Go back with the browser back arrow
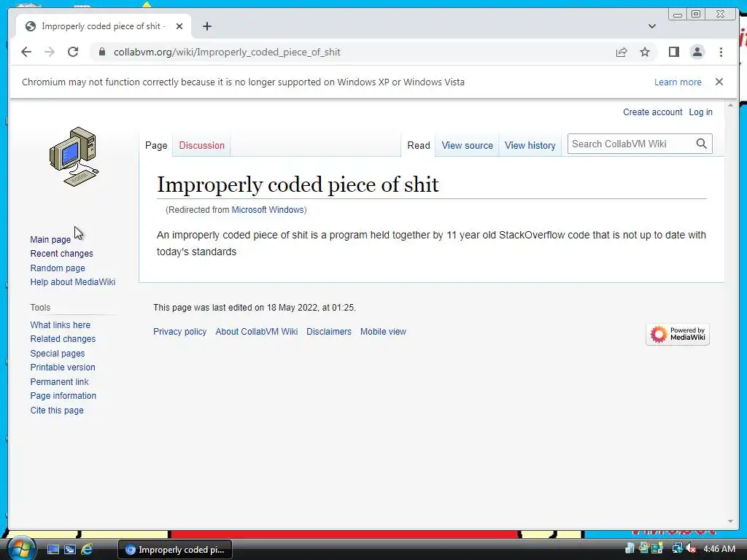This screenshot has height=560, width=747. (26, 52)
